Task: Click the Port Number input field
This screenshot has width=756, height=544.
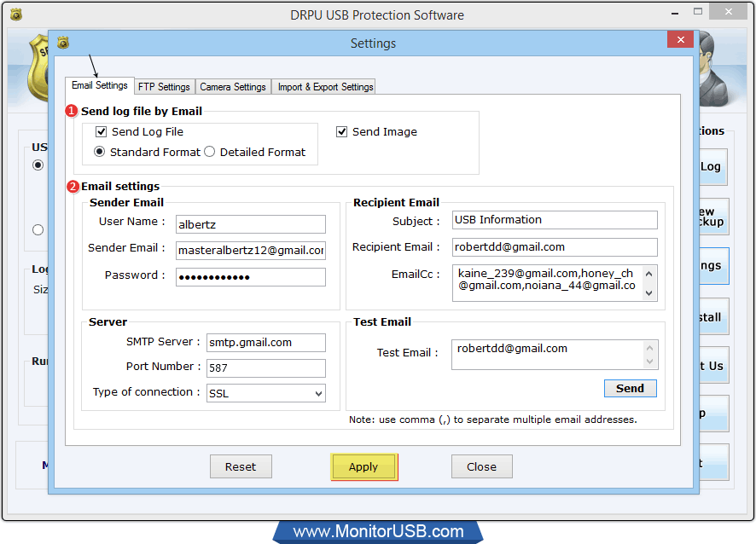Action: pyautogui.click(x=266, y=368)
